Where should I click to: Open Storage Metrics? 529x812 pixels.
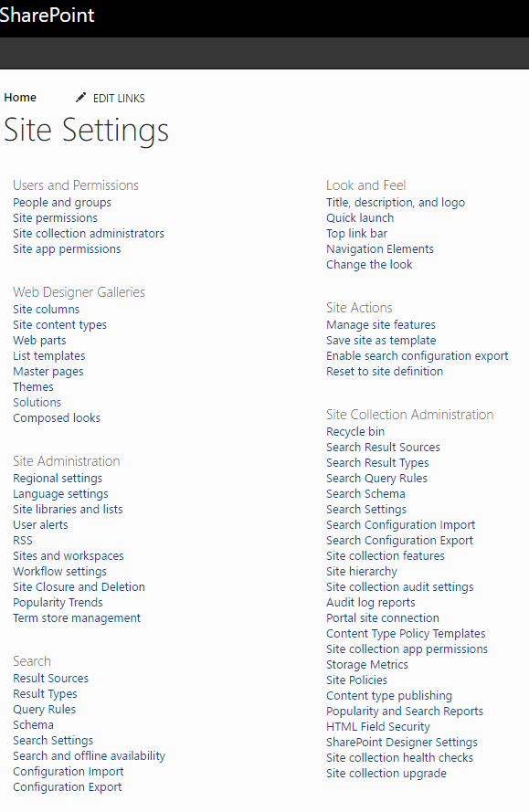click(x=367, y=664)
